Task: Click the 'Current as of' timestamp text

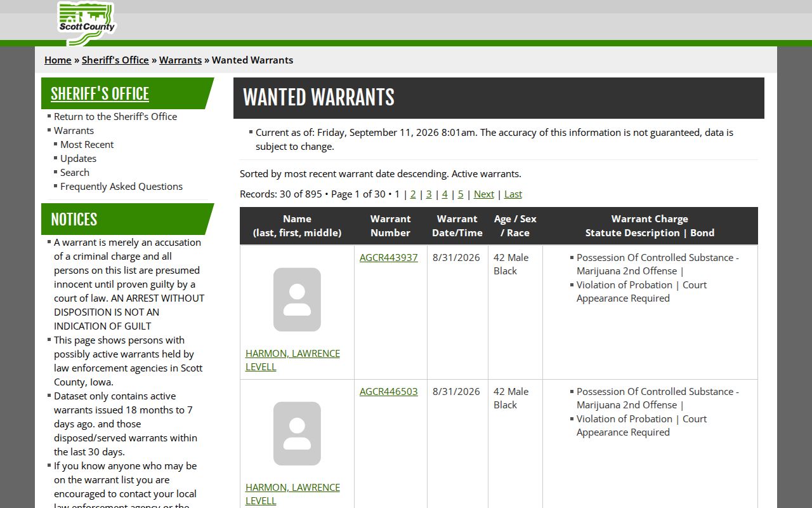Action: [494, 139]
